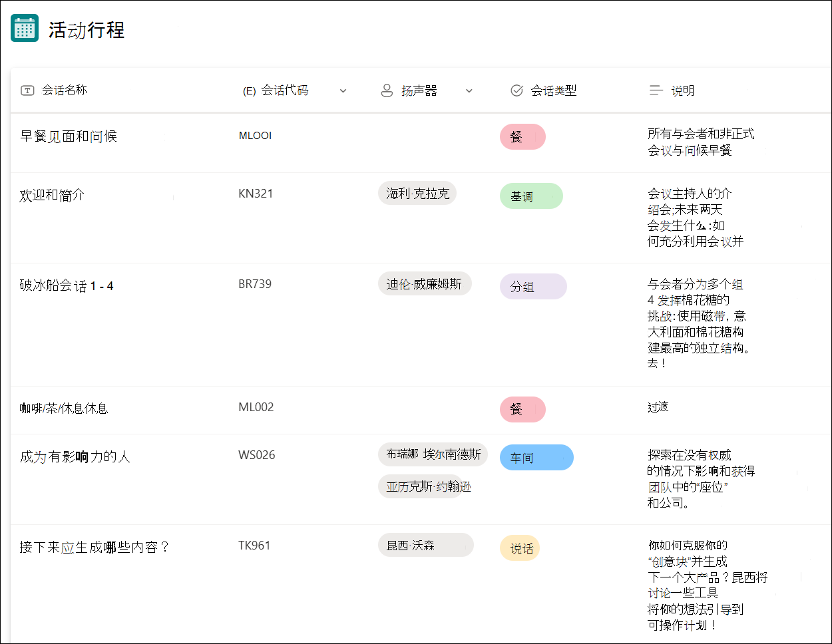Image resolution: width=832 pixels, height=644 pixels.
Task: Select the 布瑞娜 埃尔南德斯 speaker chip
Action: pyautogui.click(x=433, y=454)
